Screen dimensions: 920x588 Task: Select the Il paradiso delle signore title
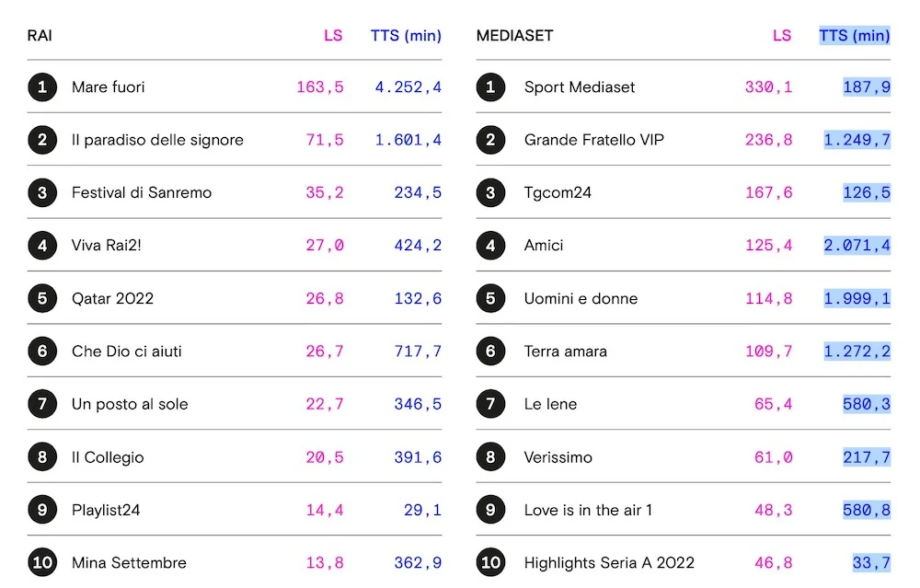[x=157, y=140]
